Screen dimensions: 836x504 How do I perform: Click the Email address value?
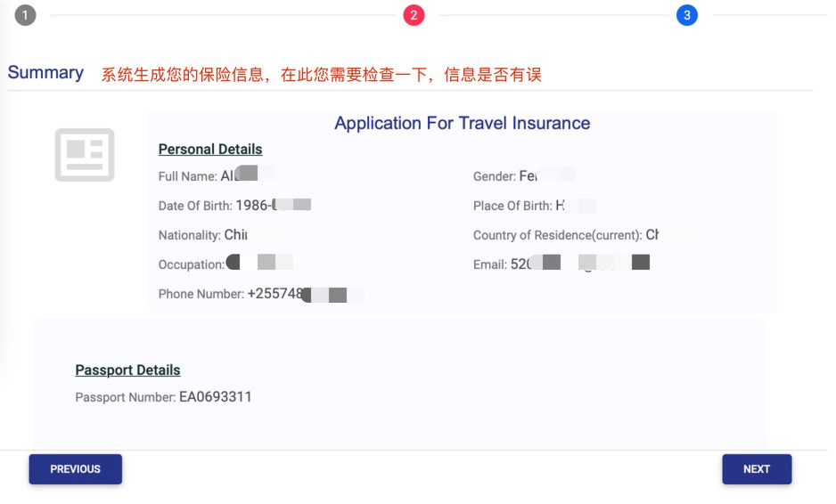pyautogui.click(x=579, y=264)
